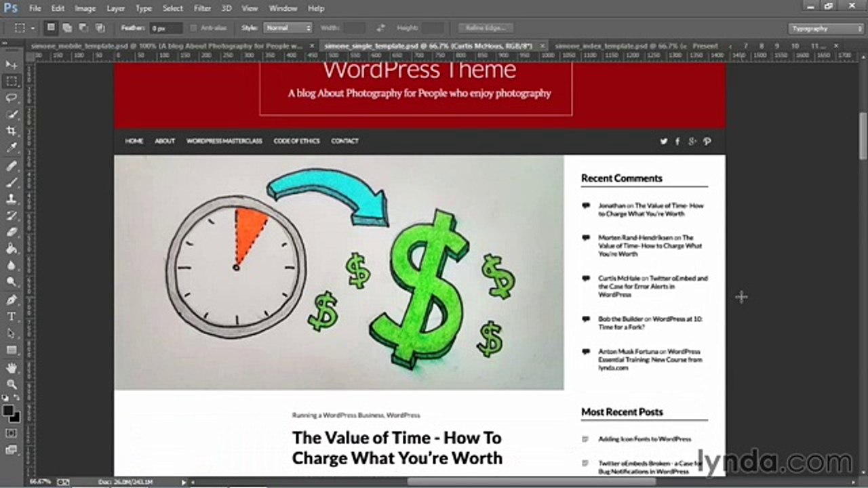This screenshot has width=868, height=488.
Task: Click the Twitter icon in canvas navbar
Action: coord(664,141)
